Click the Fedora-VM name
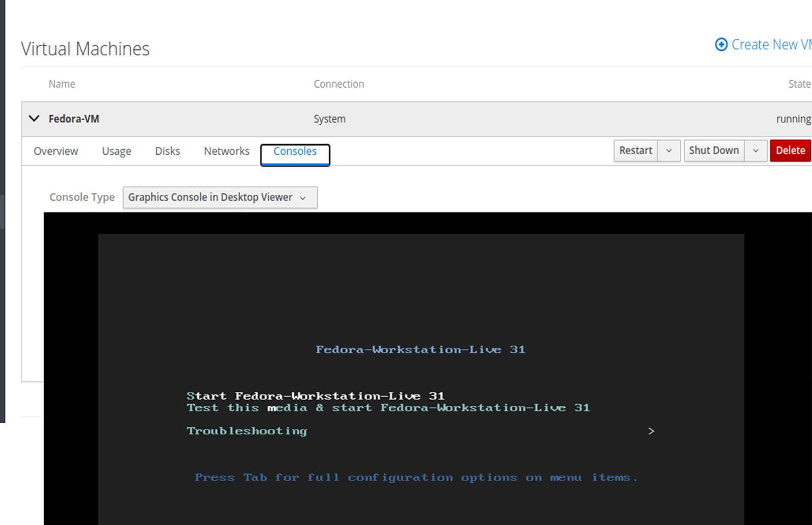The image size is (812, 525). (x=74, y=119)
